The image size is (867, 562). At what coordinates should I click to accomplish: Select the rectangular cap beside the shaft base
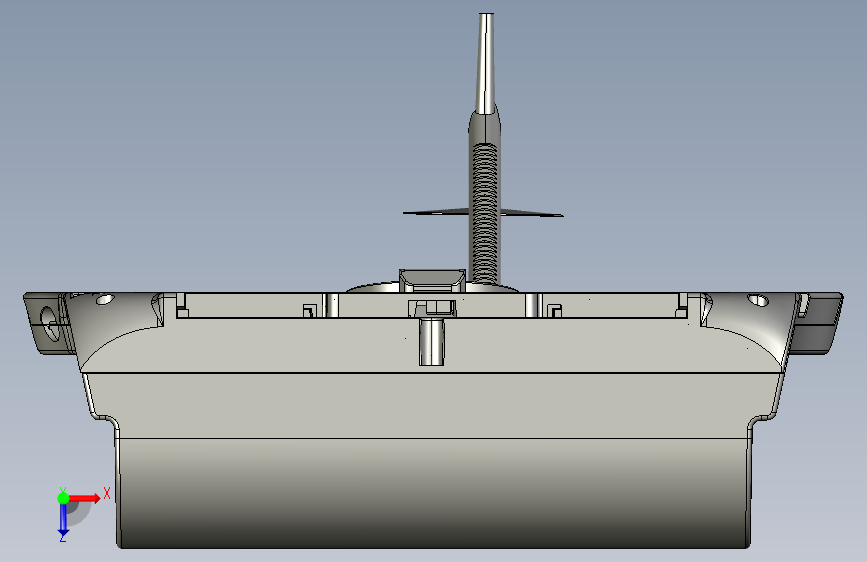tap(432, 280)
